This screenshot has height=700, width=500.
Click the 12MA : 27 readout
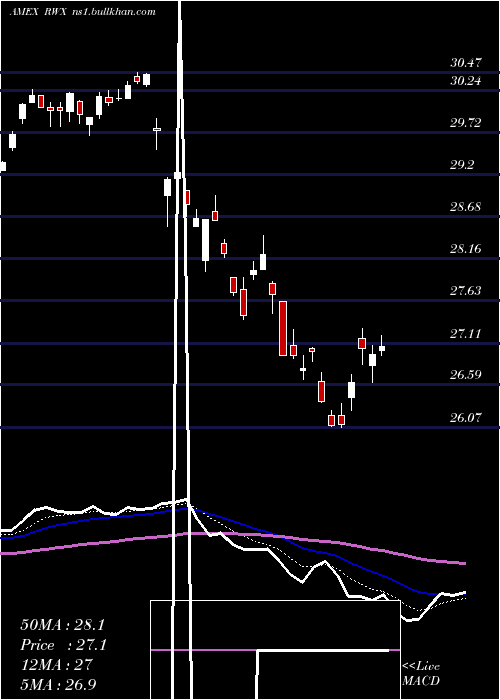56,665
